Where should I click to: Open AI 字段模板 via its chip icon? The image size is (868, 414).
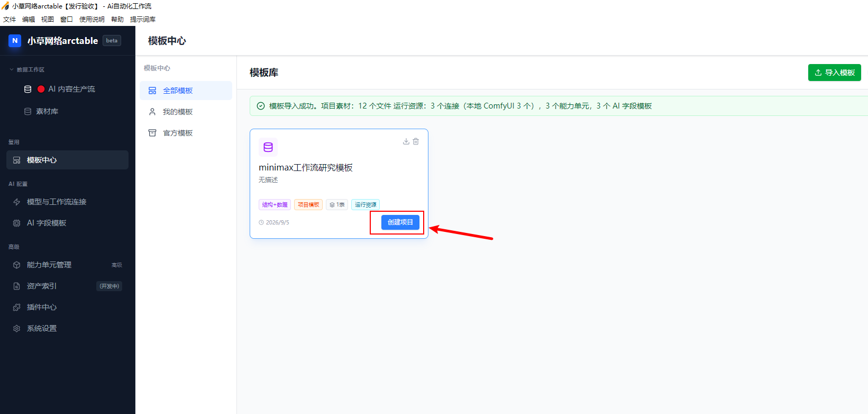pyautogui.click(x=17, y=223)
